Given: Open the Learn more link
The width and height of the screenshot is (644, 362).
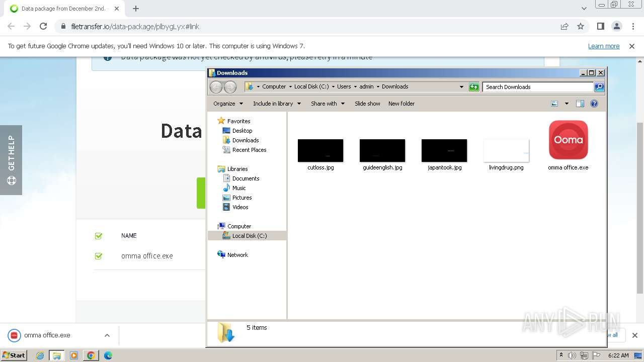Looking at the screenshot, I should tap(604, 46).
